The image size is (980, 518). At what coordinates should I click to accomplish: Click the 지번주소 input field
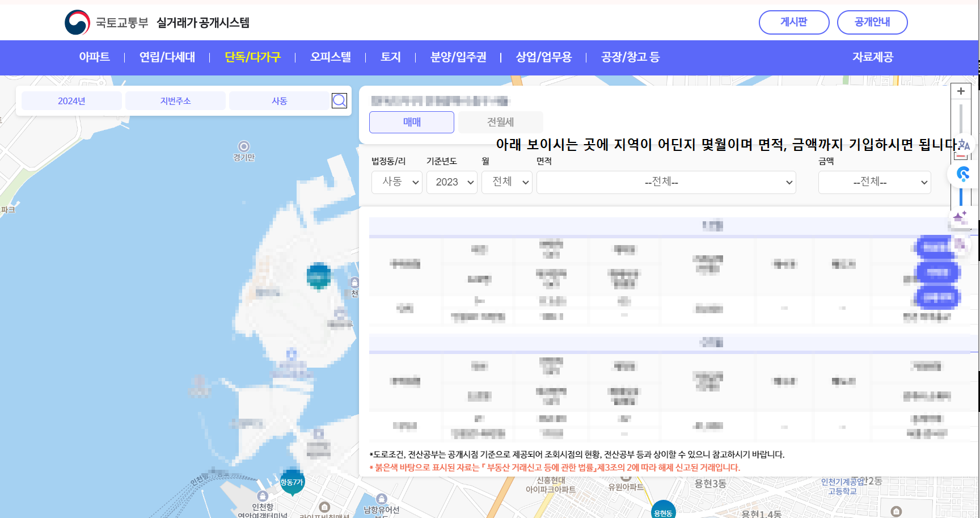pyautogui.click(x=175, y=100)
